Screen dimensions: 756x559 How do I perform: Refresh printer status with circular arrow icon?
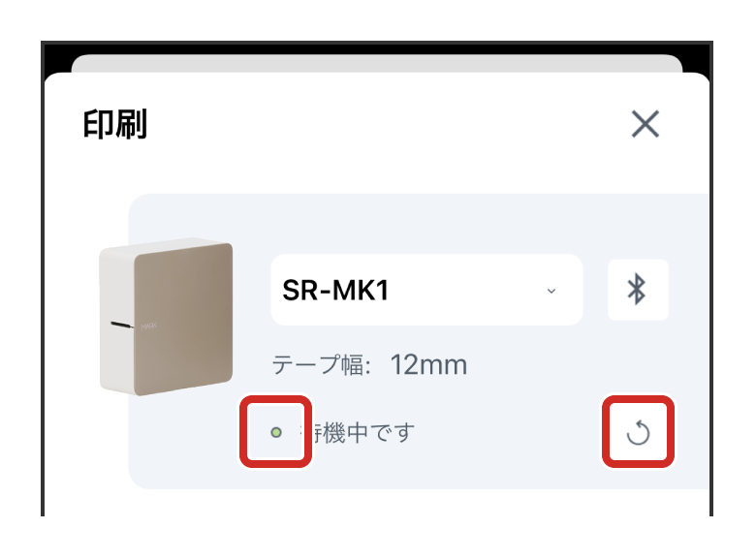tap(638, 432)
